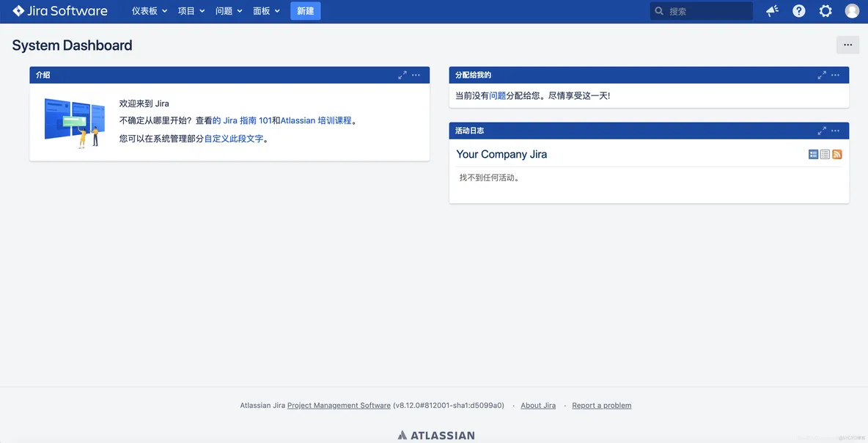Open the 项目 dropdown menu

click(x=191, y=11)
